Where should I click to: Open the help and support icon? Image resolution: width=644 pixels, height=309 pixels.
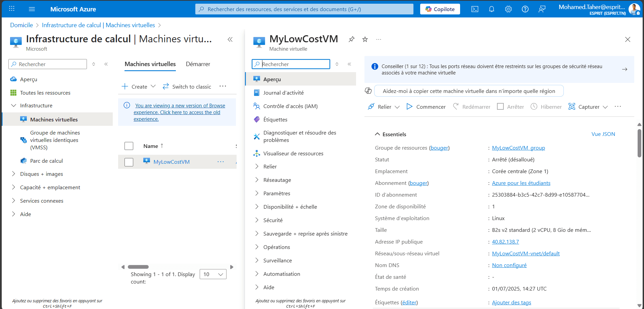pyautogui.click(x=525, y=9)
